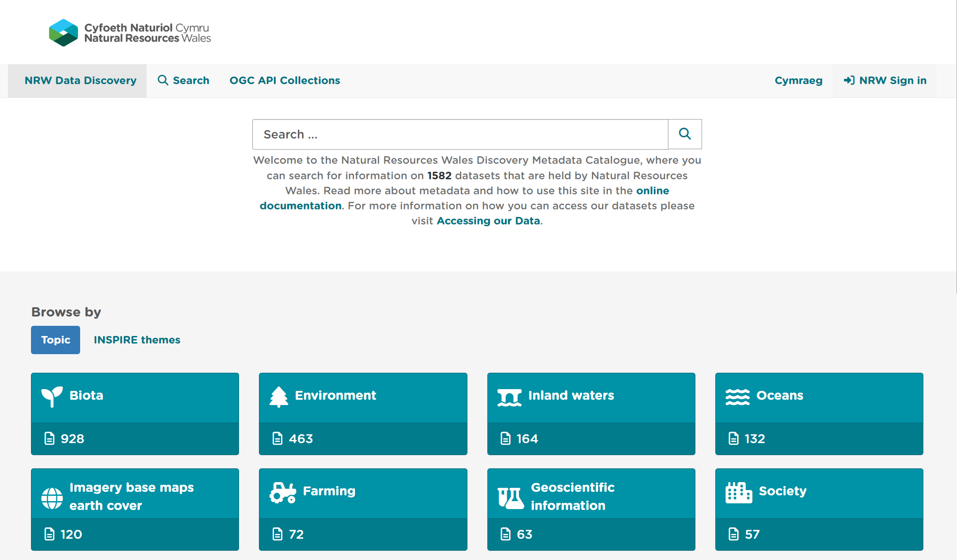Click the 57 count under Society

752,534
